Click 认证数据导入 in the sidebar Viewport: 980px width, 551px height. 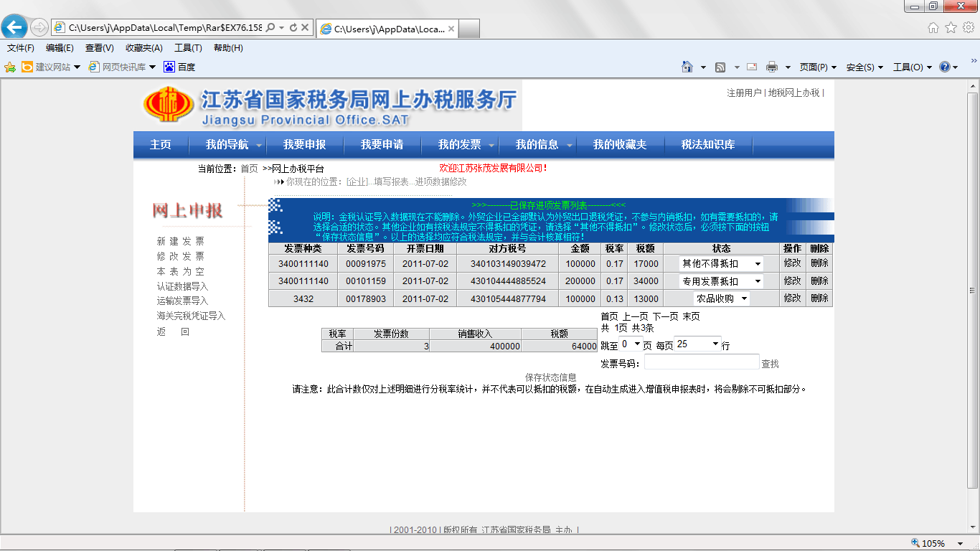(x=183, y=286)
